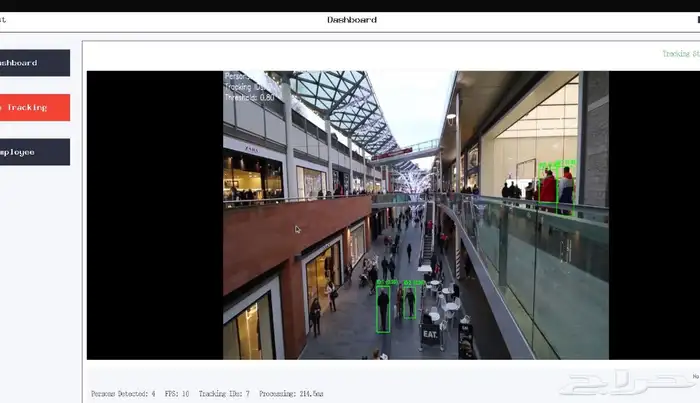Image resolution: width=700 pixels, height=403 pixels.
Task: Select the red Tracking sidebar button
Action: point(35,108)
